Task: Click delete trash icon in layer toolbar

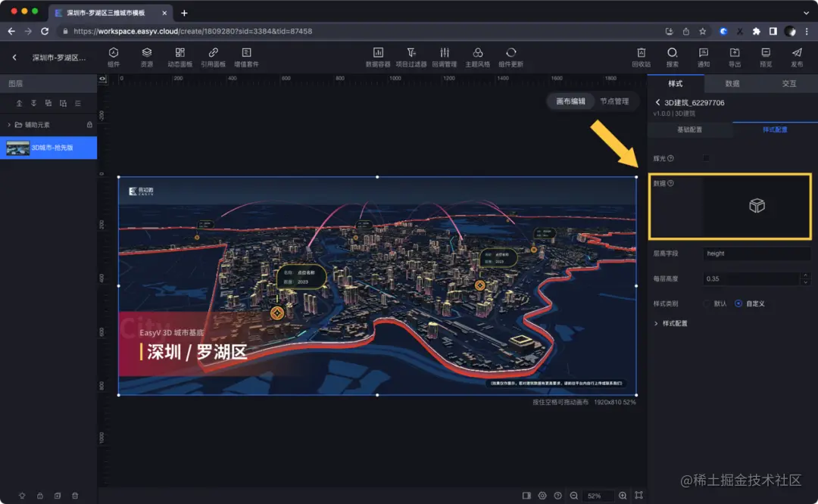Action: tap(75, 496)
